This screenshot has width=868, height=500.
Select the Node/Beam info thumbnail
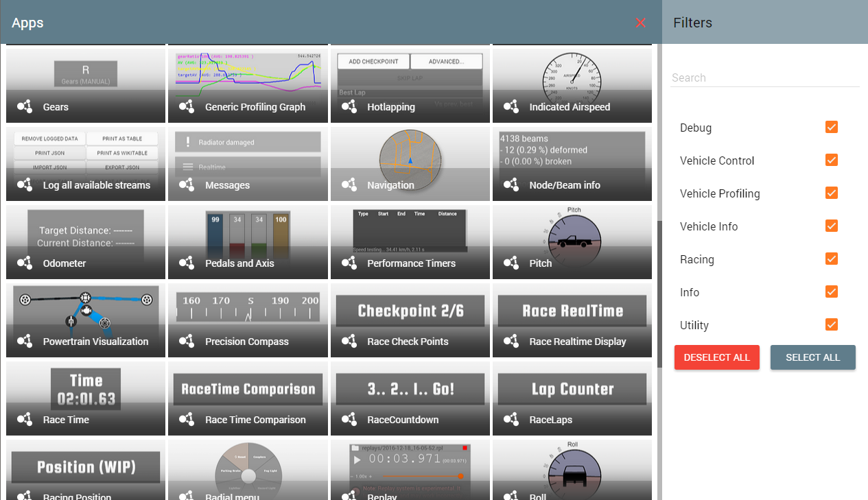click(x=572, y=164)
